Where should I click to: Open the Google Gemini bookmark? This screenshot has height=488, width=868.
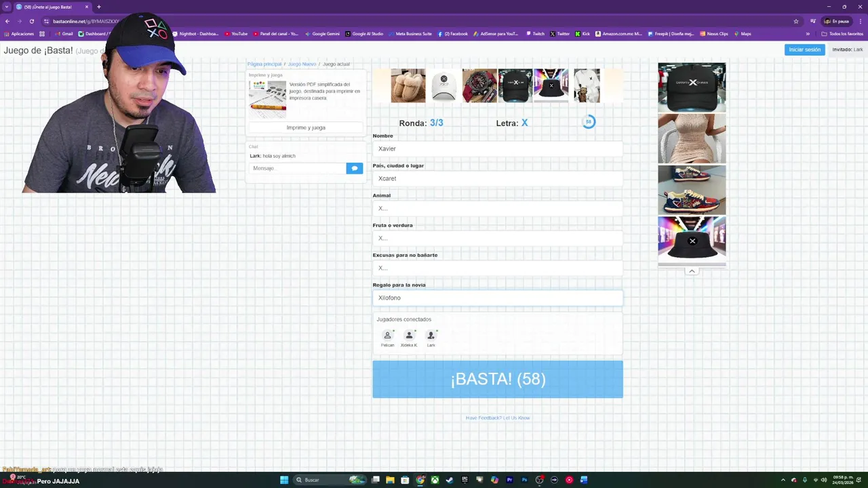(x=323, y=34)
